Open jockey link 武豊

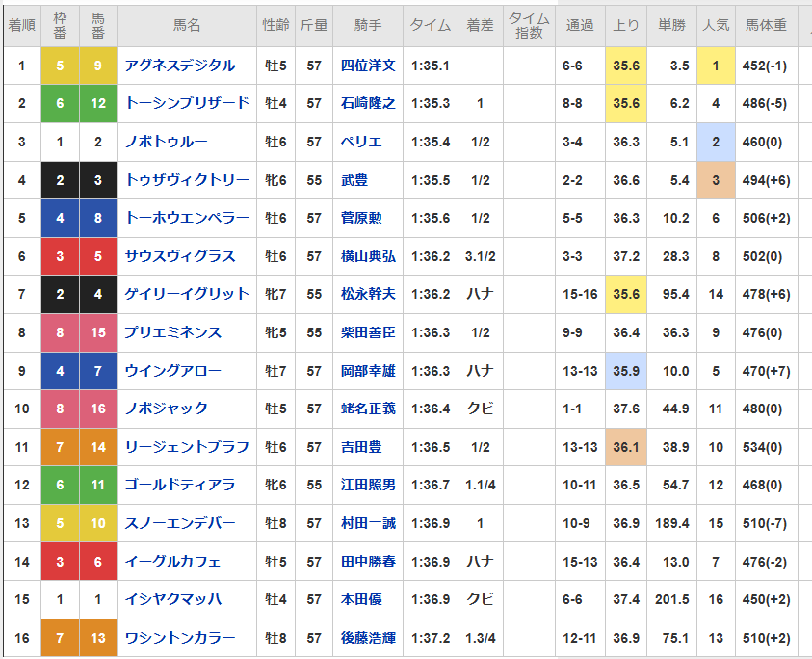click(354, 180)
